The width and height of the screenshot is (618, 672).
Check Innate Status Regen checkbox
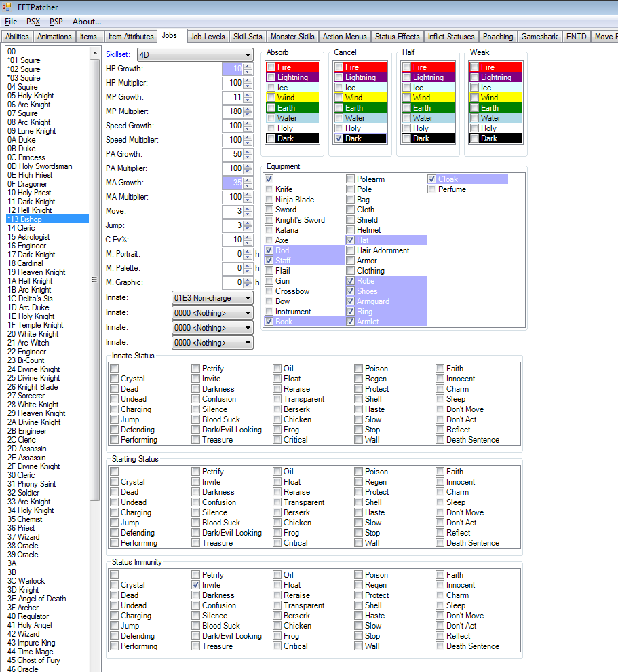(358, 379)
